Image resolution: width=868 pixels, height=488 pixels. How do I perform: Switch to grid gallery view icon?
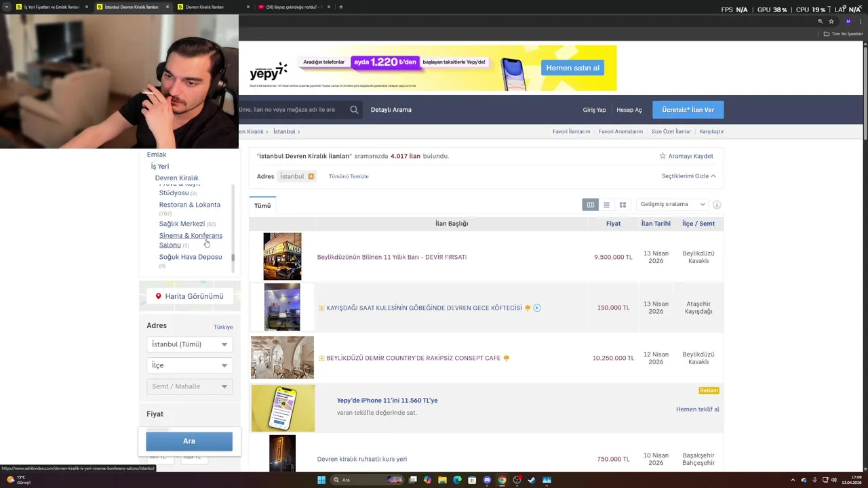[623, 205]
